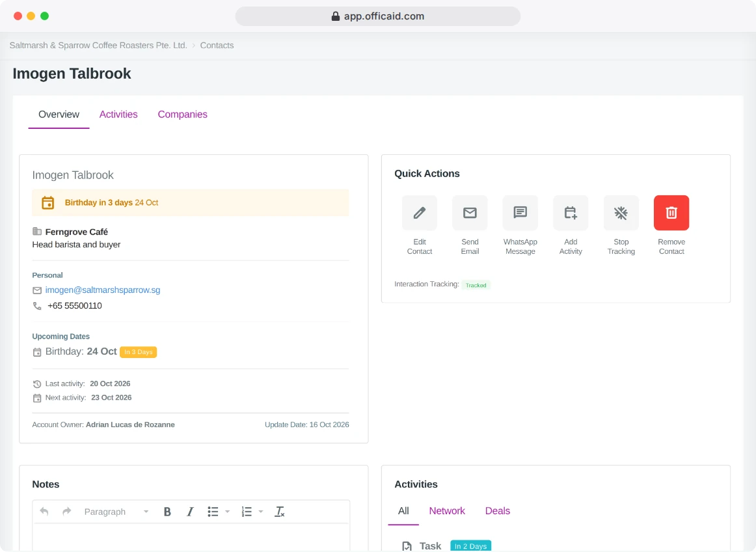Viewport: 756px width, 552px height.
Task: Click the phone icon beside +65 55500110
Action: coord(37,306)
